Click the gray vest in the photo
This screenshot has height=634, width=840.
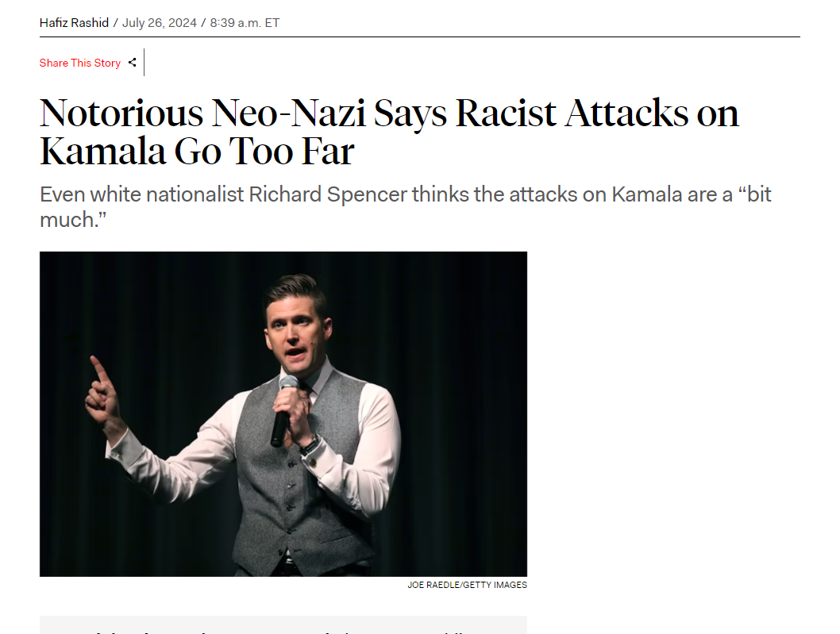coord(302,484)
